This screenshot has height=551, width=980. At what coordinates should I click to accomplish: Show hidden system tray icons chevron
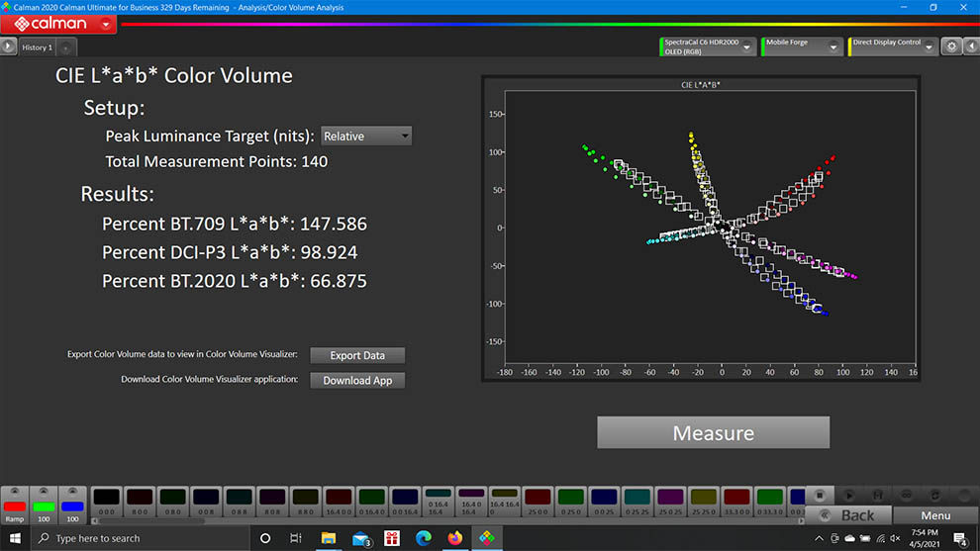(819, 538)
